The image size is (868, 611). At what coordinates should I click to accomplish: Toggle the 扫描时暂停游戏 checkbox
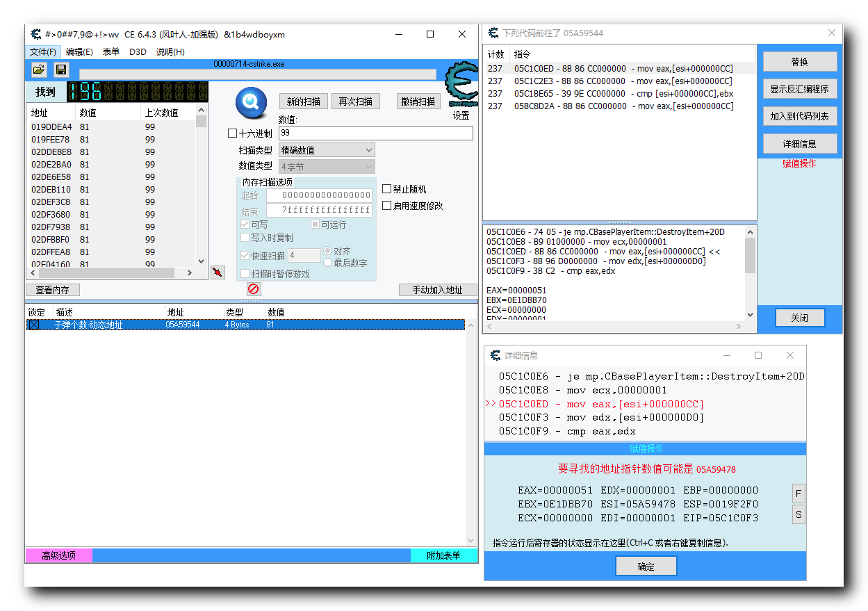coord(245,274)
